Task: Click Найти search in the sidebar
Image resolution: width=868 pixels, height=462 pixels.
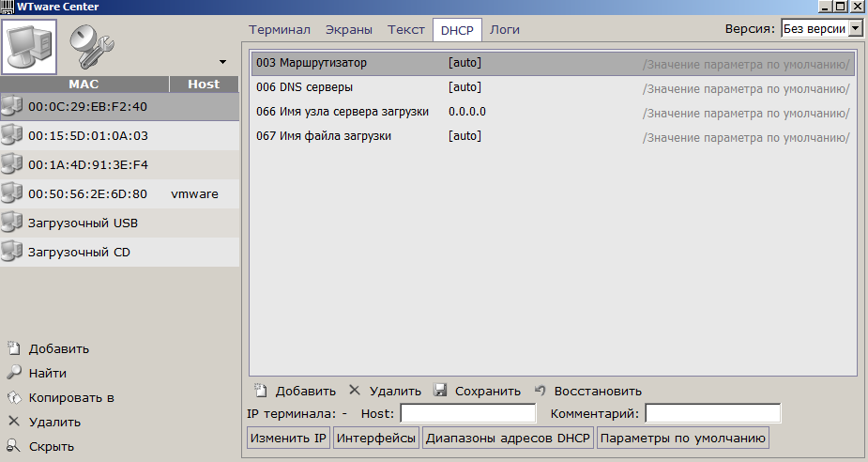Action: click(47, 373)
